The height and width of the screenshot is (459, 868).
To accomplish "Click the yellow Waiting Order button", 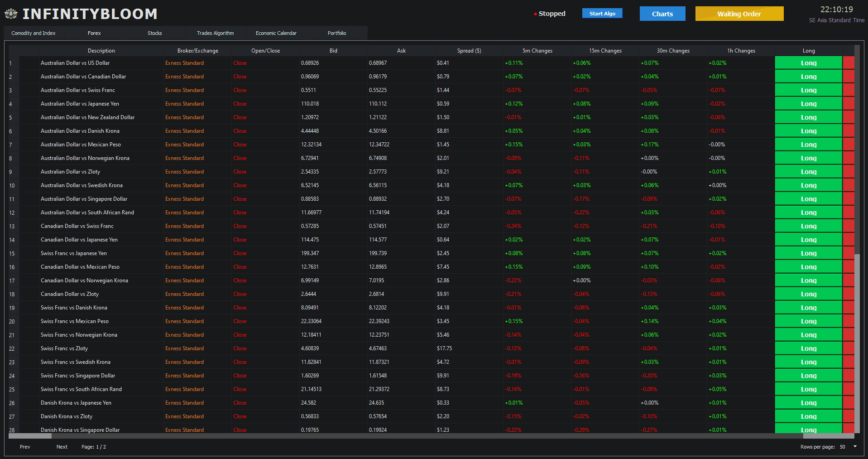I will [739, 14].
